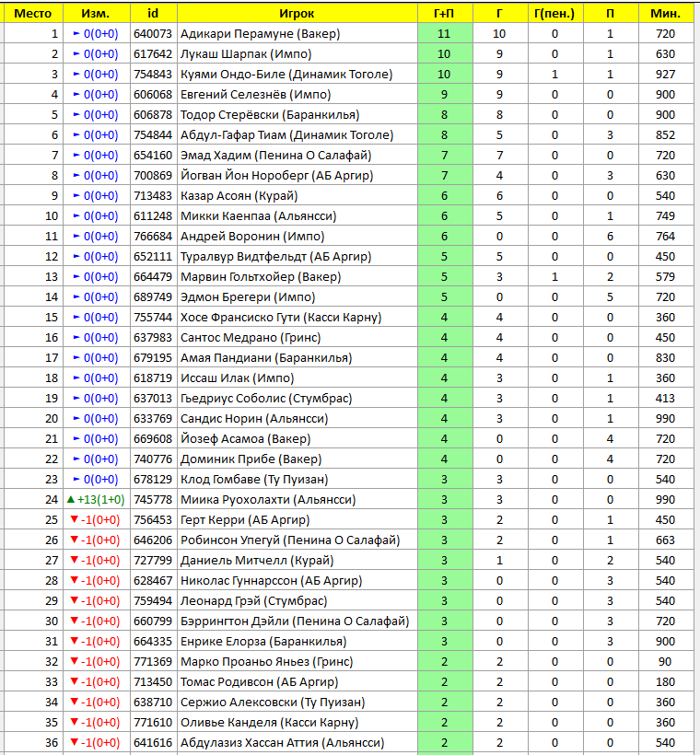The width and height of the screenshot is (700, 755).
Task: Click the id column header
Action: [153, 14]
